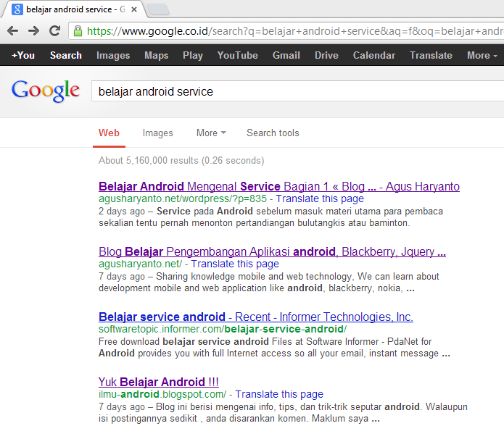The image size is (504, 439).
Task: Click the search box containing 'belajar android service'
Action: 297,91
